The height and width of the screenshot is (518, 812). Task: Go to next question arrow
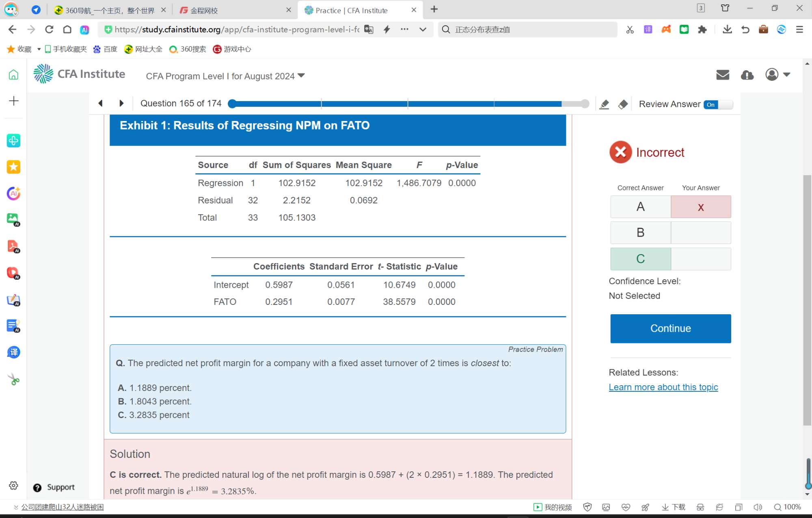121,104
